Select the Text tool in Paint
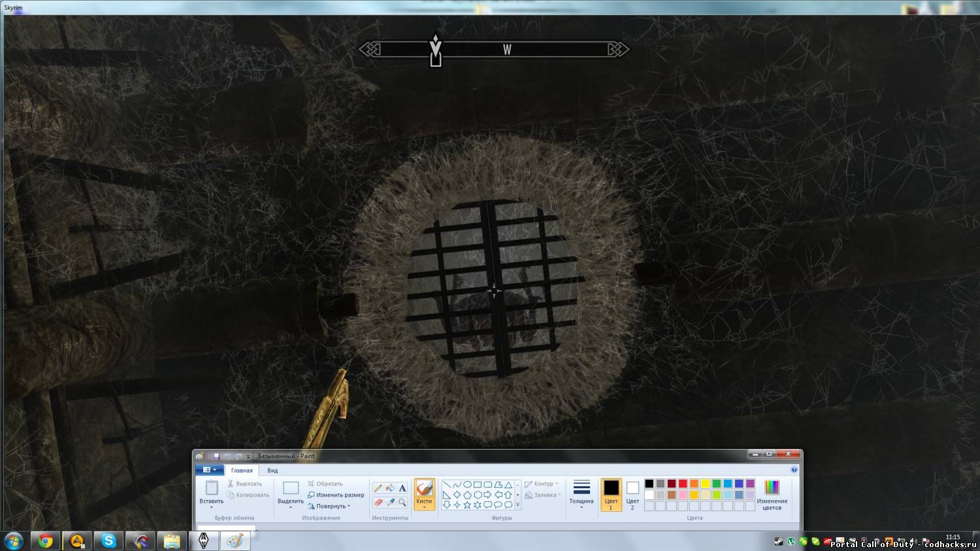 [x=402, y=488]
